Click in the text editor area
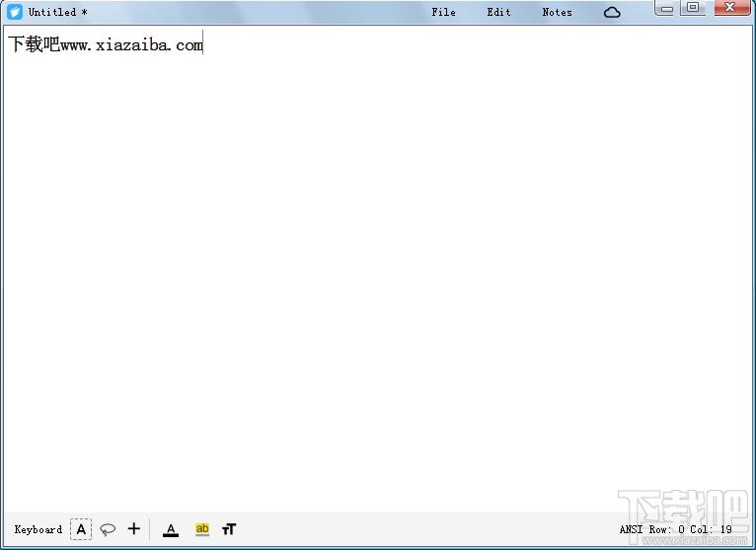The width and height of the screenshot is (756, 550). point(378,269)
